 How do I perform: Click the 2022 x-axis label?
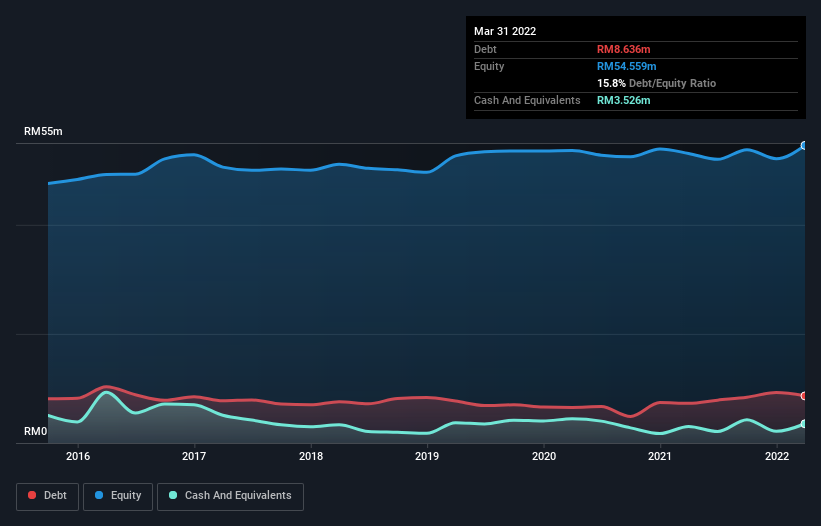(x=777, y=456)
